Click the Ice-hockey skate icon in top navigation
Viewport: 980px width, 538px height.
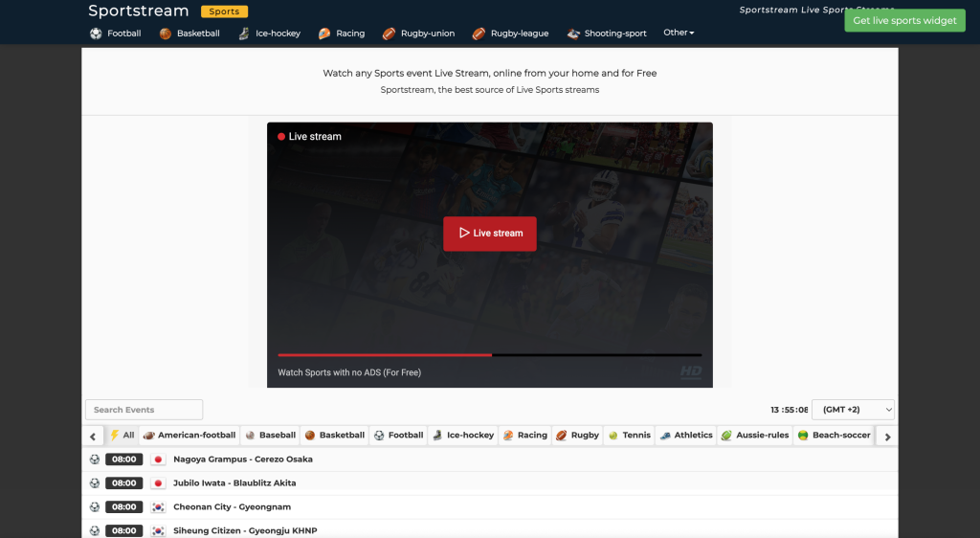(x=244, y=34)
